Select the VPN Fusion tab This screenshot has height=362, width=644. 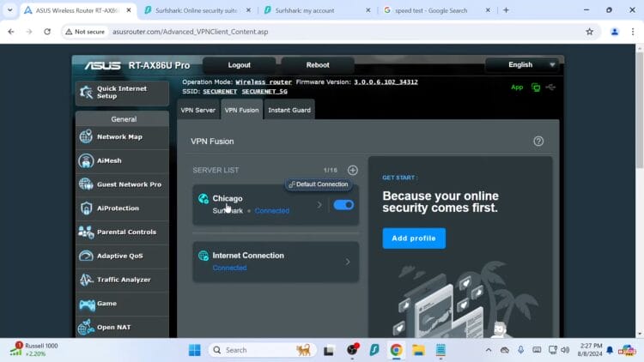pyautogui.click(x=241, y=110)
